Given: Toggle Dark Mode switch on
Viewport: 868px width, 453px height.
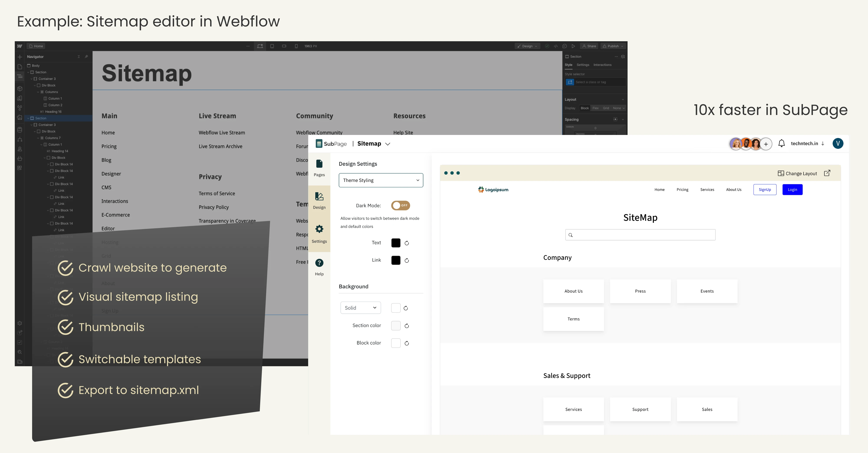Looking at the screenshot, I should (400, 205).
